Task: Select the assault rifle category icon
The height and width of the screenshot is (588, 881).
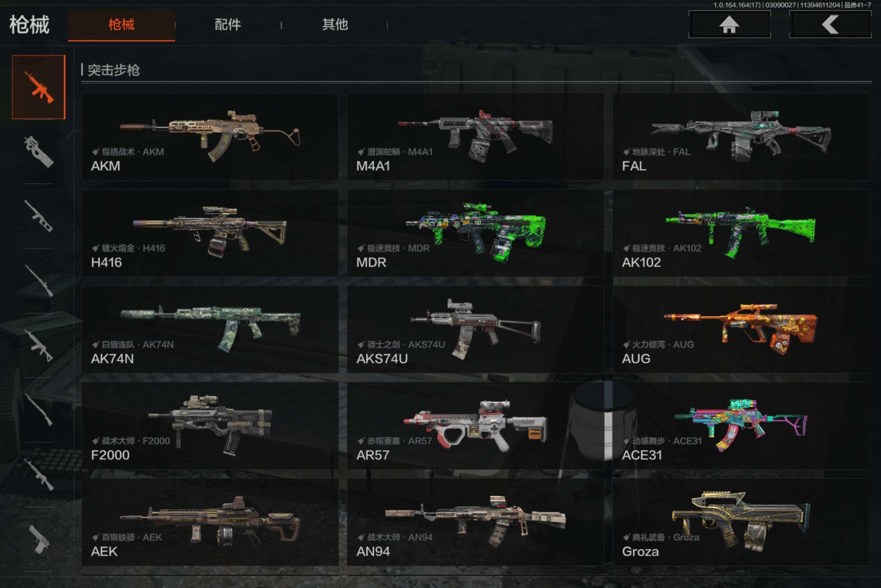Action: pyautogui.click(x=38, y=87)
